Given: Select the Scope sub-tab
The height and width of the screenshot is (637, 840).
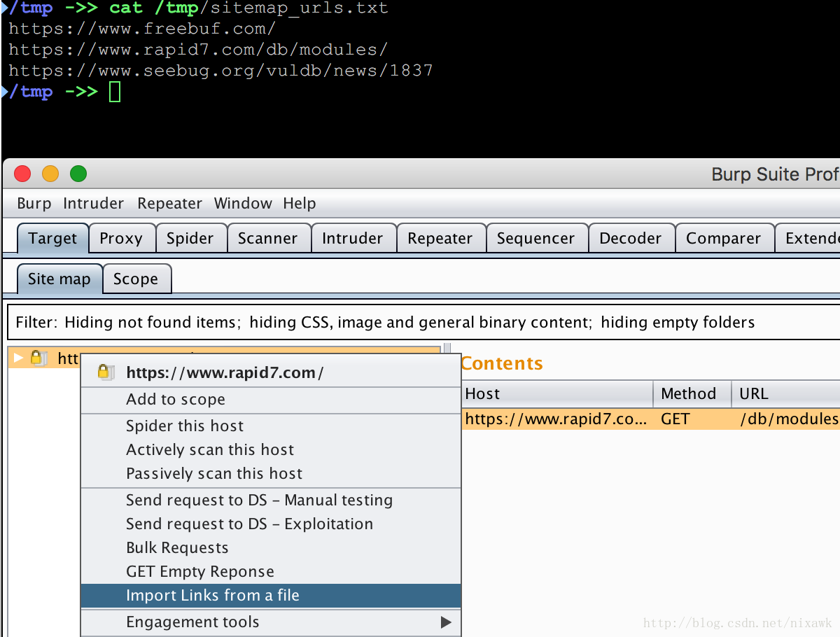Looking at the screenshot, I should click(x=136, y=279).
